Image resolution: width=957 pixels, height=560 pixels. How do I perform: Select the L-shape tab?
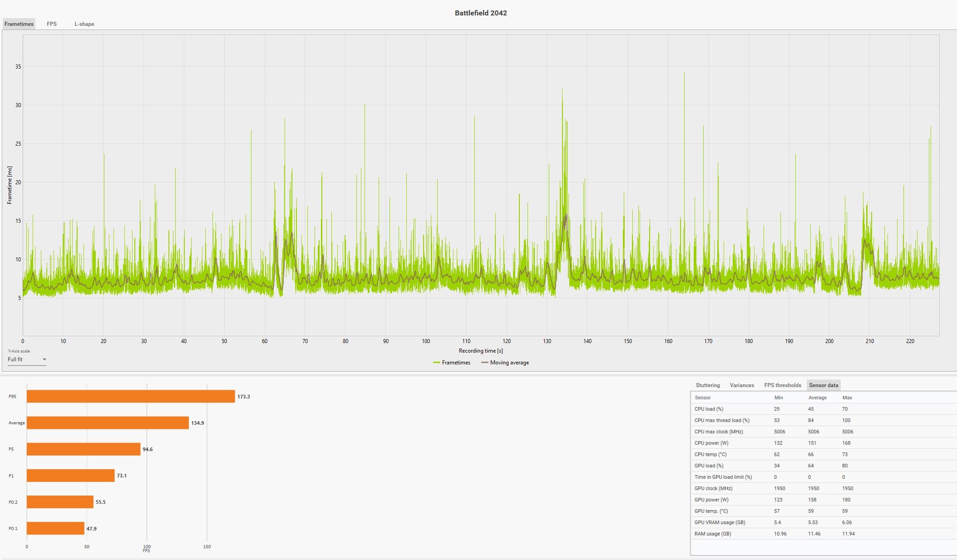(x=84, y=24)
